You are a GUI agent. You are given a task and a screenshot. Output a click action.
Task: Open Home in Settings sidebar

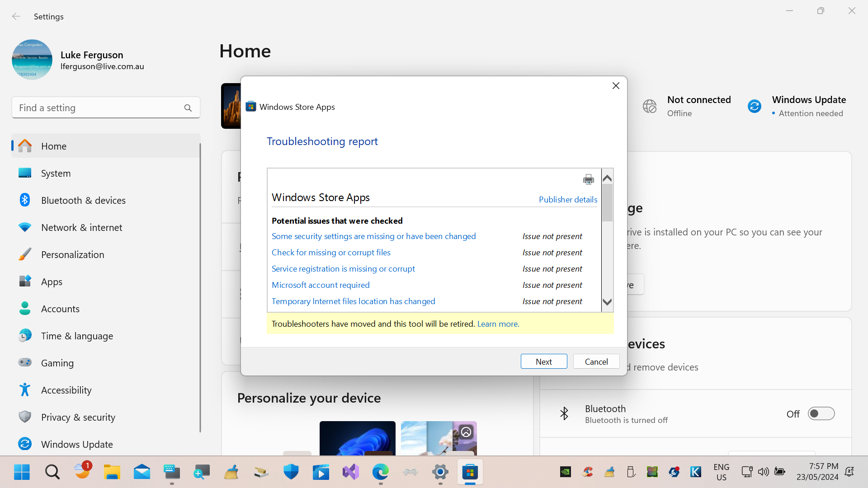tap(106, 146)
